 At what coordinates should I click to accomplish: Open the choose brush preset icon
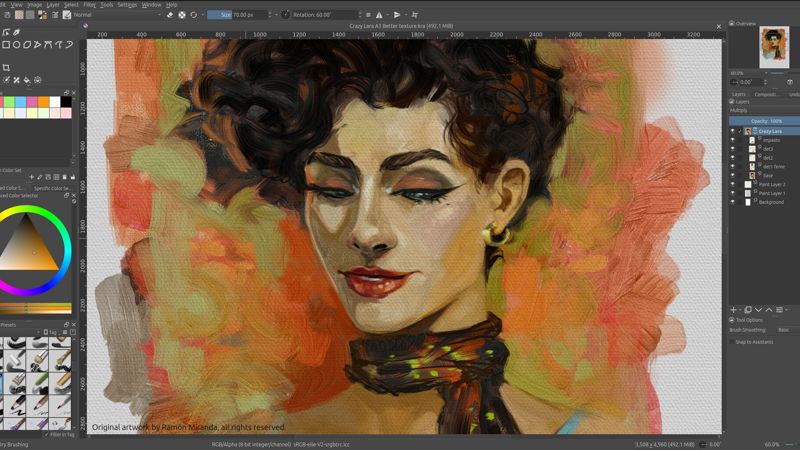[67, 15]
